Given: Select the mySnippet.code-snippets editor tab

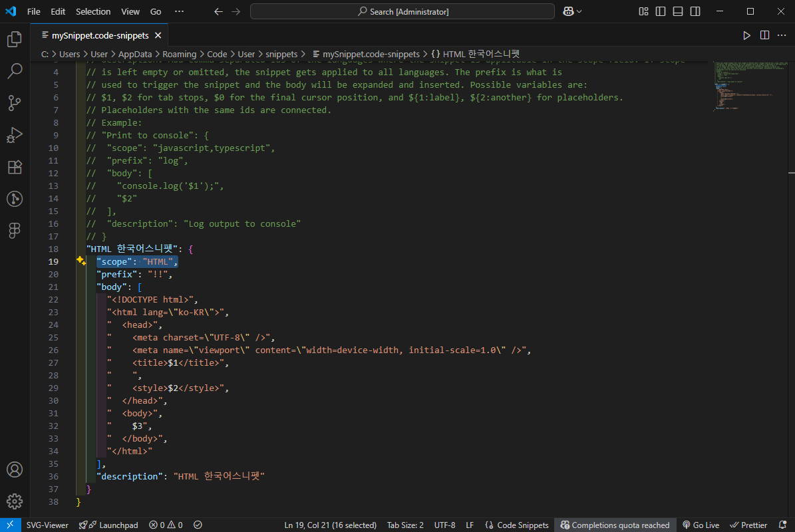Looking at the screenshot, I should (x=100, y=35).
